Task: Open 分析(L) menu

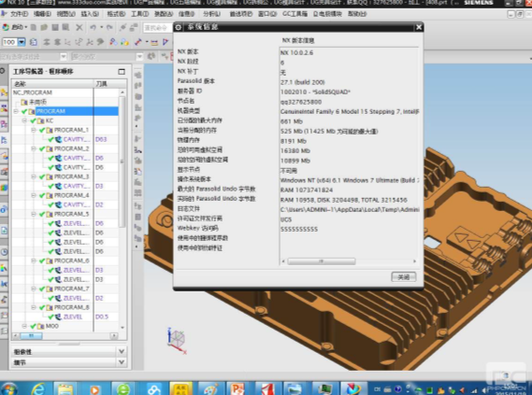Action: point(211,14)
